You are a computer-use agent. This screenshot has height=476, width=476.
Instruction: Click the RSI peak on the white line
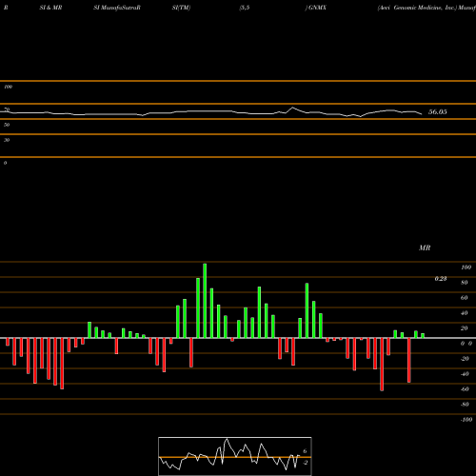pos(292,108)
